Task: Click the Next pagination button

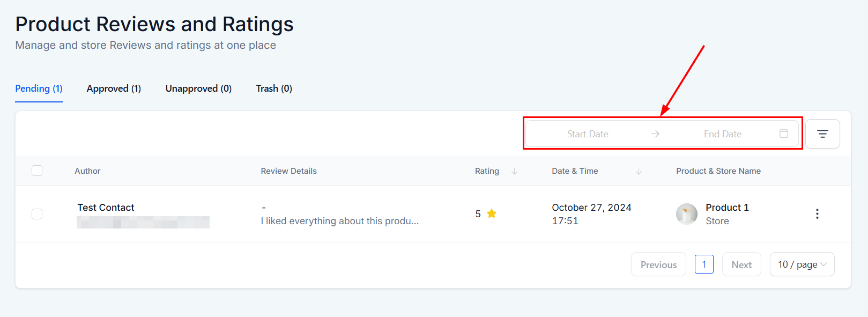Action: coord(741,264)
